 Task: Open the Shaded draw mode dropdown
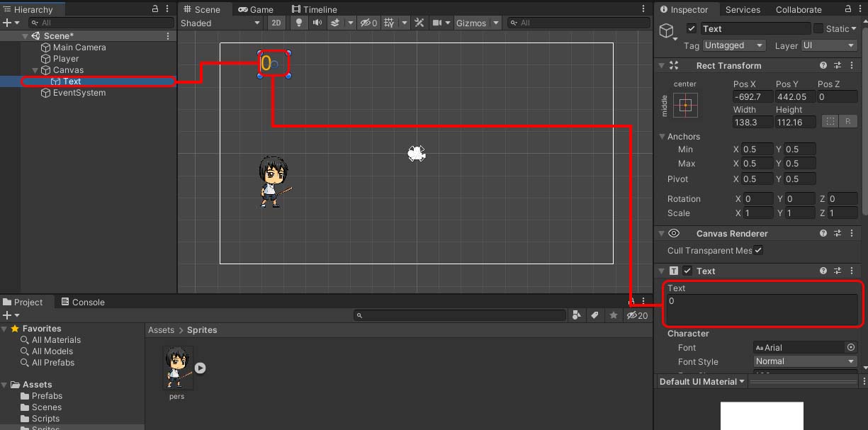click(220, 23)
